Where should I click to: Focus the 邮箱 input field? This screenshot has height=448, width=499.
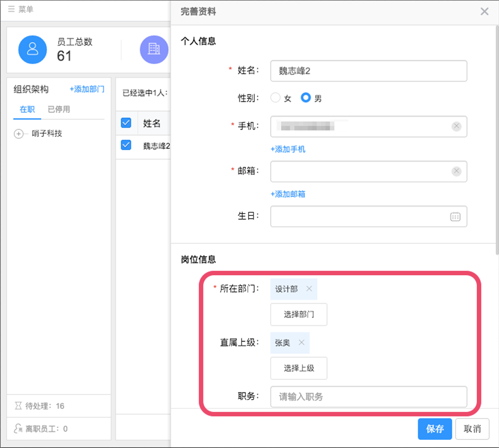coord(368,172)
